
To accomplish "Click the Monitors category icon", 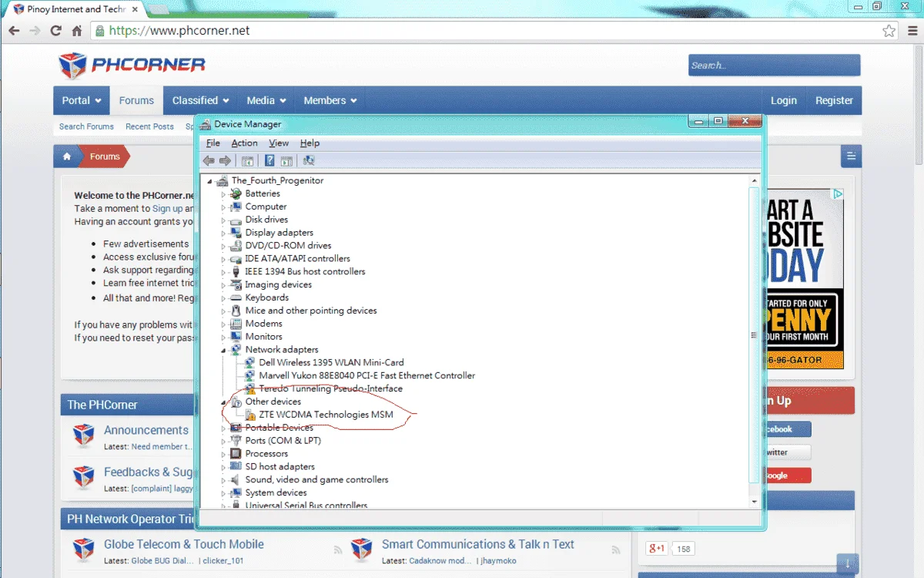I will coord(236,337).
